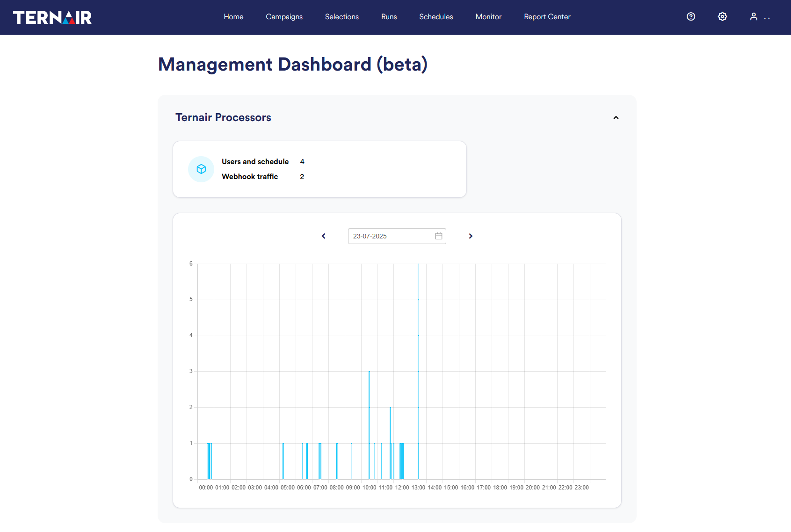Click the 23:00 x-axis label

[x=581, y=488]
